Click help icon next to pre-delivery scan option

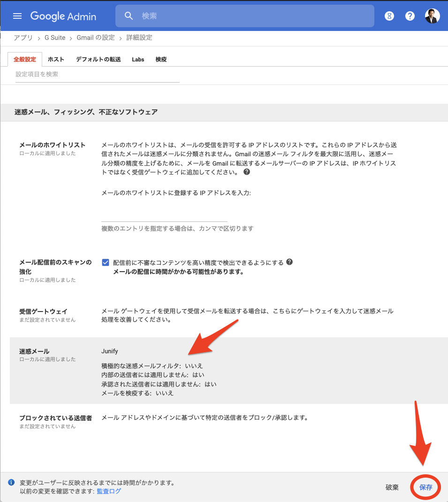coord(289,262)
